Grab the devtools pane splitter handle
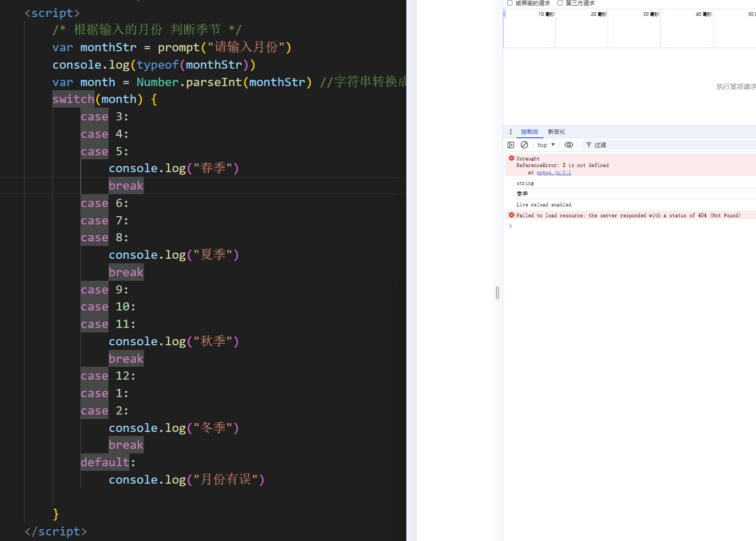756x541 pixels. [498, 293]
